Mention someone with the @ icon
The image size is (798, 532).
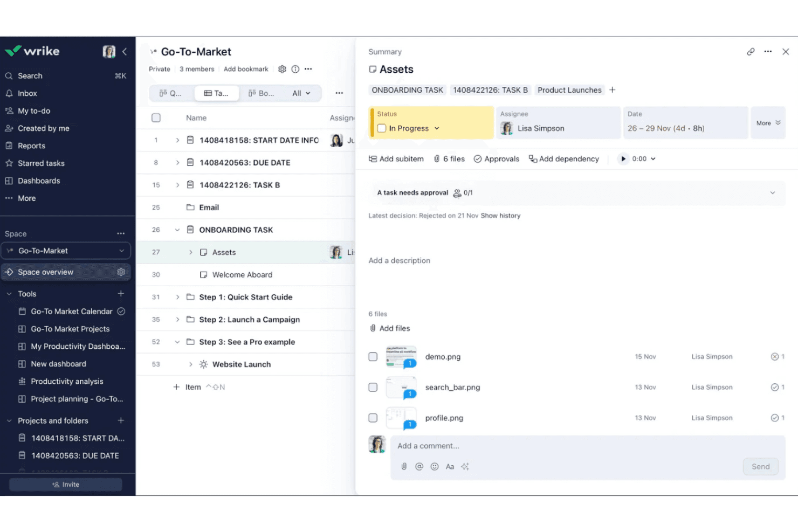[x=419, y=467]
